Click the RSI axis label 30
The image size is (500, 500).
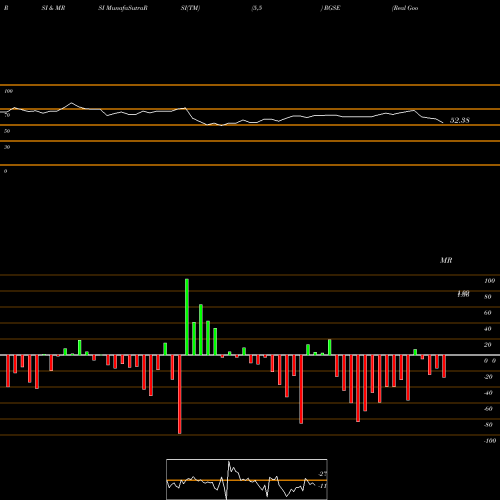[x=7, y=147]
